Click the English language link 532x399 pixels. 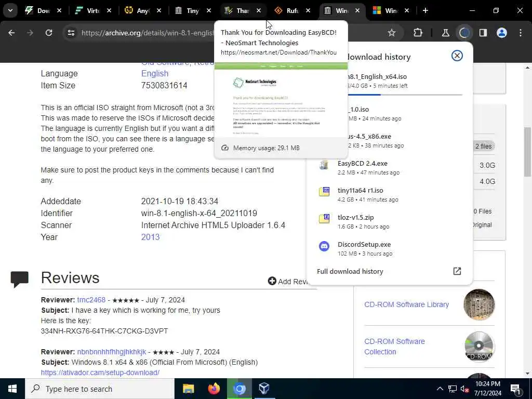click(155, 73)
